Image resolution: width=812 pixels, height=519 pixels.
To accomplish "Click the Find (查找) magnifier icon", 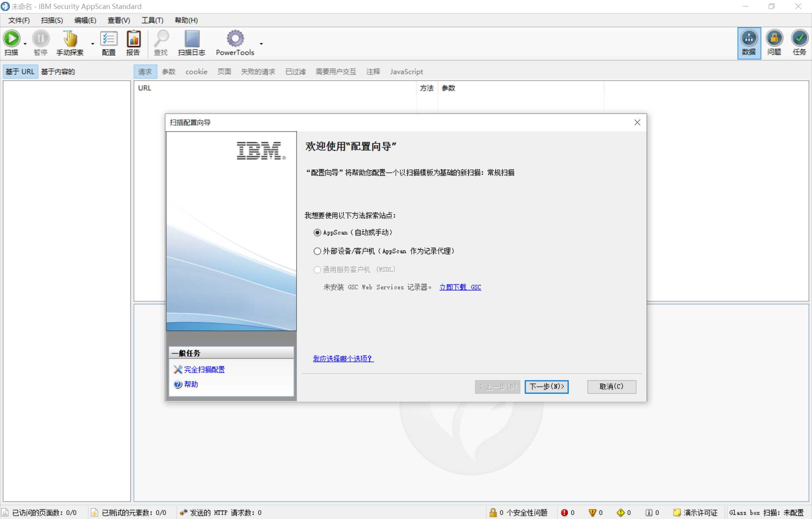I will 161,38.
